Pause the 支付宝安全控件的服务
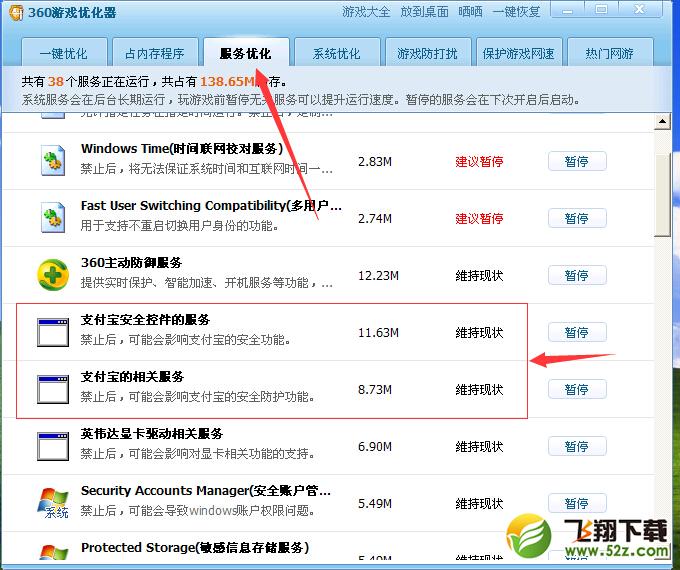This screenshot has height=570, width=680. tap(577, 332)
